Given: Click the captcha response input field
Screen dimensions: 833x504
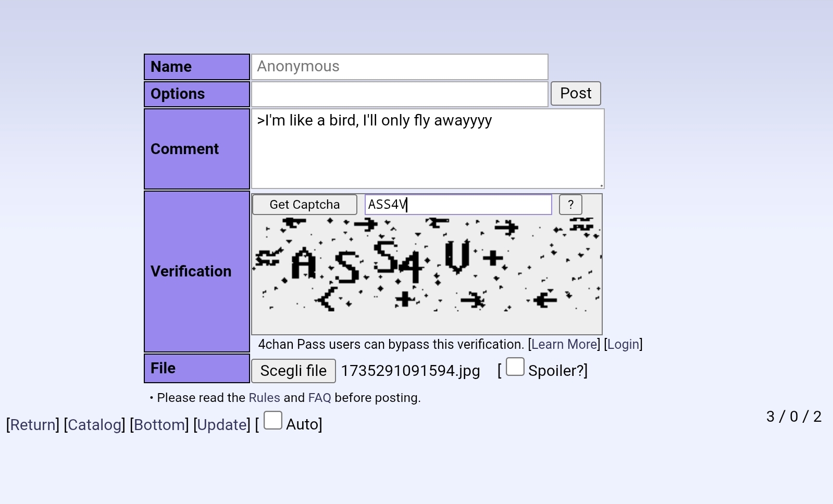Looking at the screenshot, I should pos(458,205).
